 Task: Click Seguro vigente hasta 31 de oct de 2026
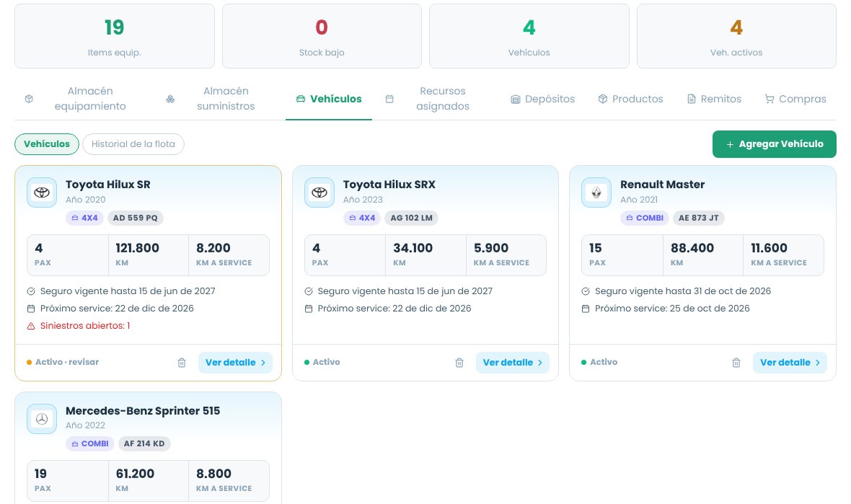coord(683,291)
